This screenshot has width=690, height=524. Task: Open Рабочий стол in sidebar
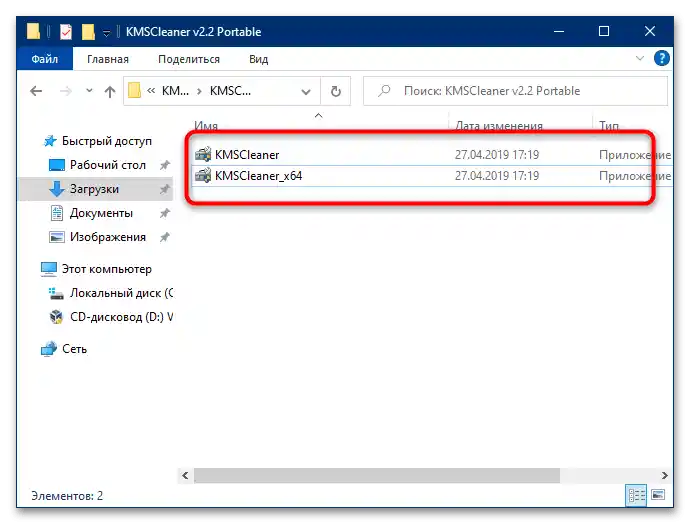point(108,165)
